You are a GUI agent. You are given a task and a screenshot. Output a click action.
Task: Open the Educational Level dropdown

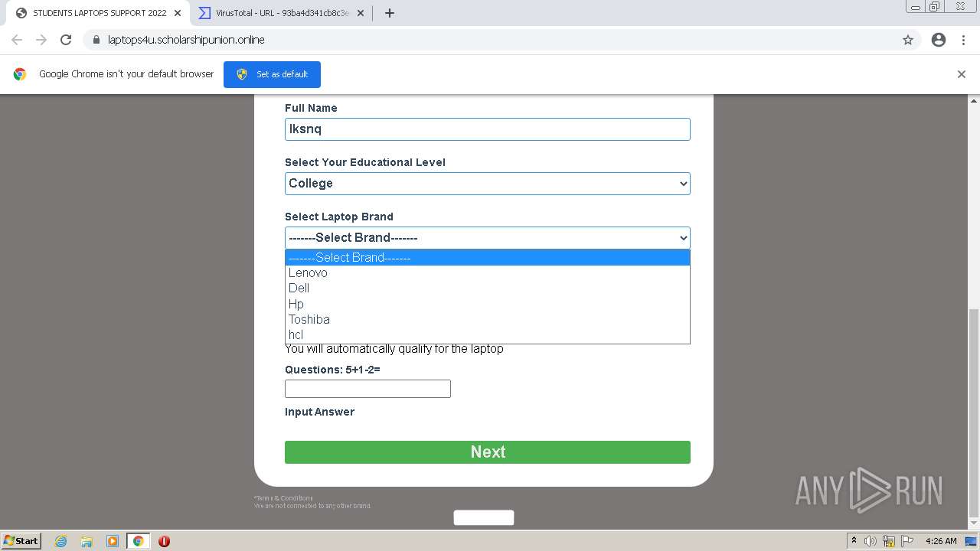(488, 184)
